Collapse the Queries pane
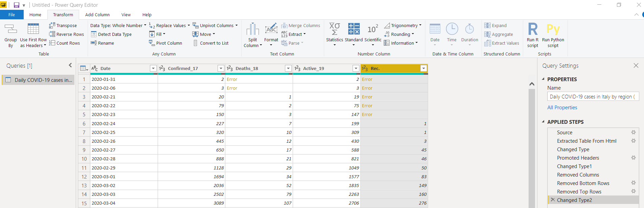The width and height of the screenshot is (644, 208). point(70,65)
